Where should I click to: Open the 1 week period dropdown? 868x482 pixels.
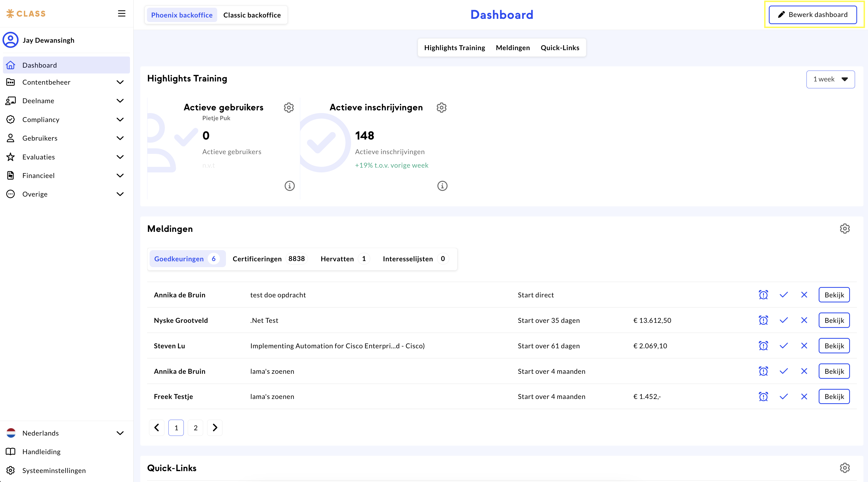830,79
